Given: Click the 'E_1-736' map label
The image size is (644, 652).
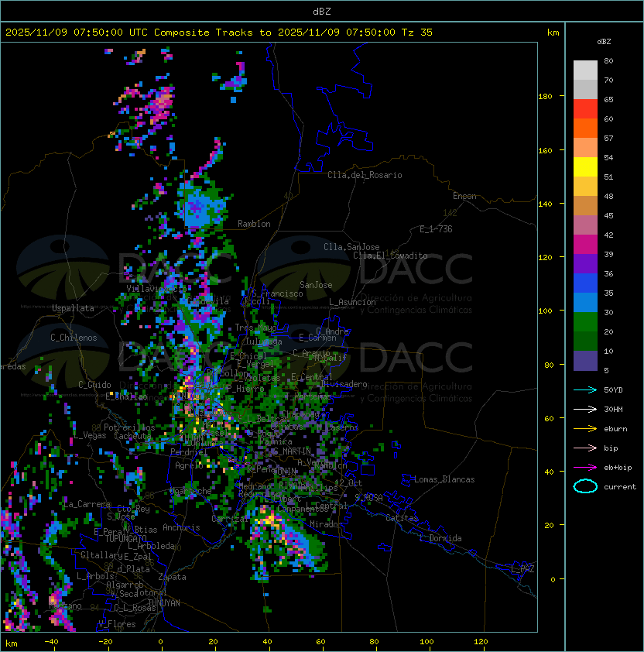Looking at the screenshot, I should pos(436,229).
